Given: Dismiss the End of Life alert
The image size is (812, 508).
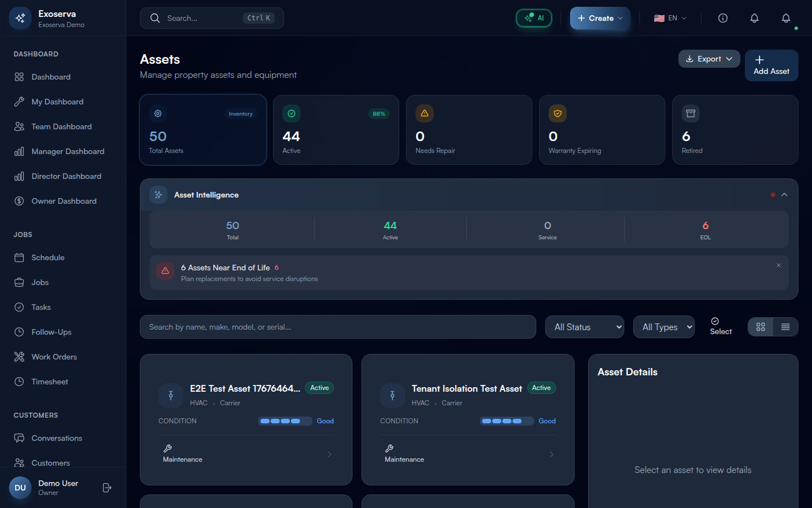Looking at the screenshot, I should [779, 265].
